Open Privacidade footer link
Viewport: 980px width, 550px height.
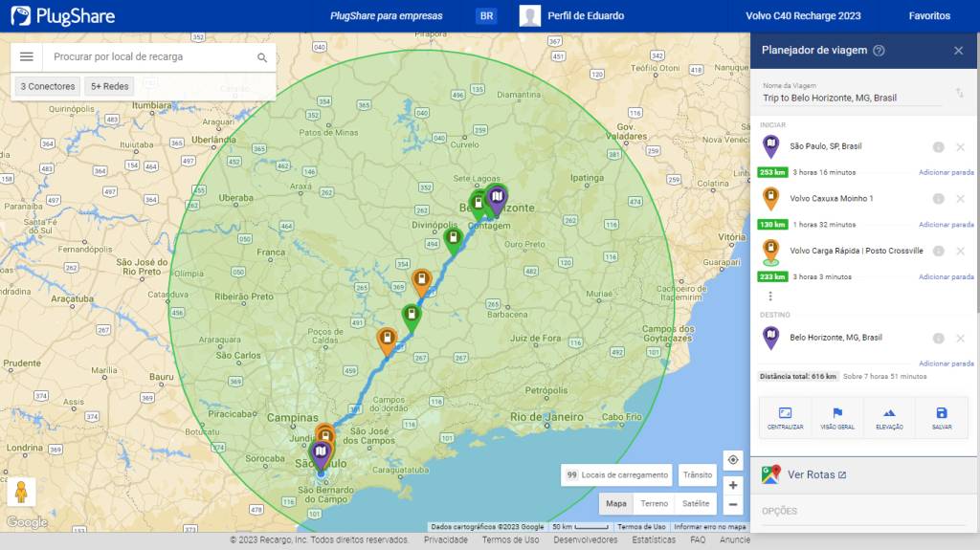coord(446,539)
